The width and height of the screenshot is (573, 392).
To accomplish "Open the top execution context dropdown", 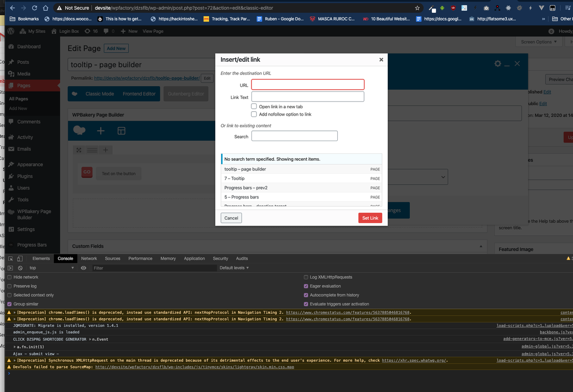I will [x=51, y=268].
